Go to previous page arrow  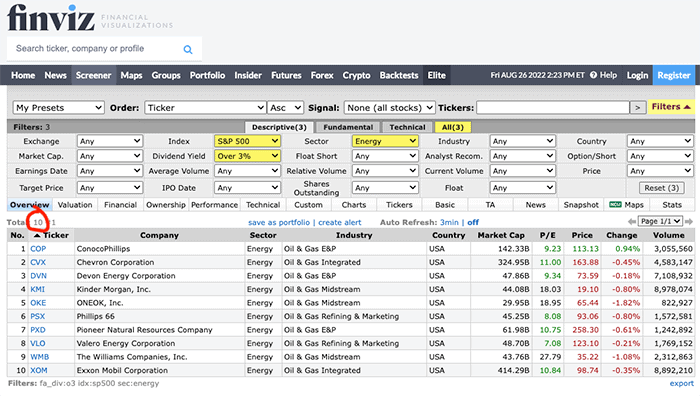click(632, 221)
